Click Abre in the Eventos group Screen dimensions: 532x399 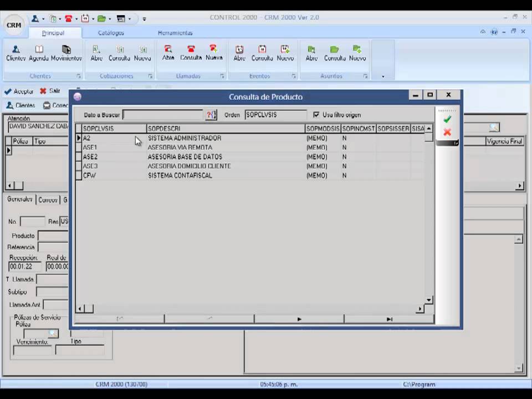[x=239, y=53]
